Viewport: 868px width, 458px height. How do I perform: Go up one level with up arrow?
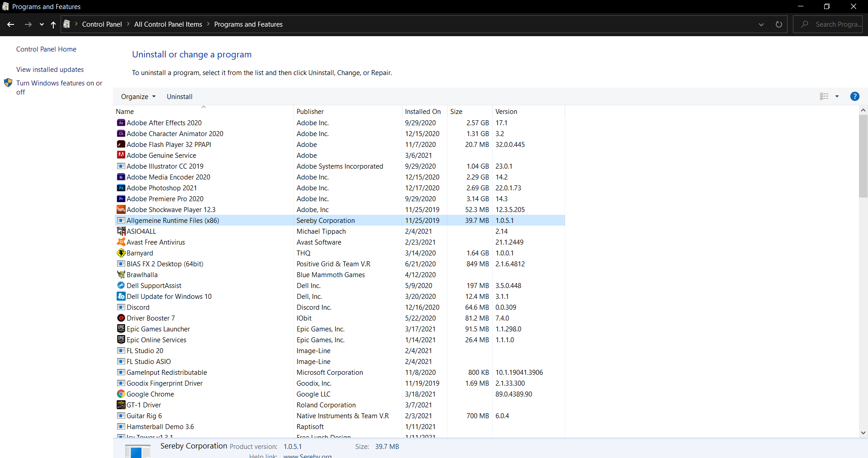53,24
